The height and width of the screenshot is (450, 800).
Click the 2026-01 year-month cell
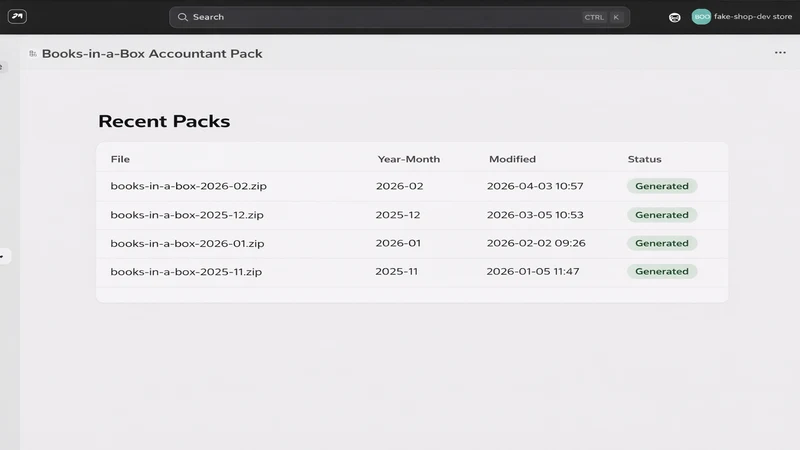[398, 243]
